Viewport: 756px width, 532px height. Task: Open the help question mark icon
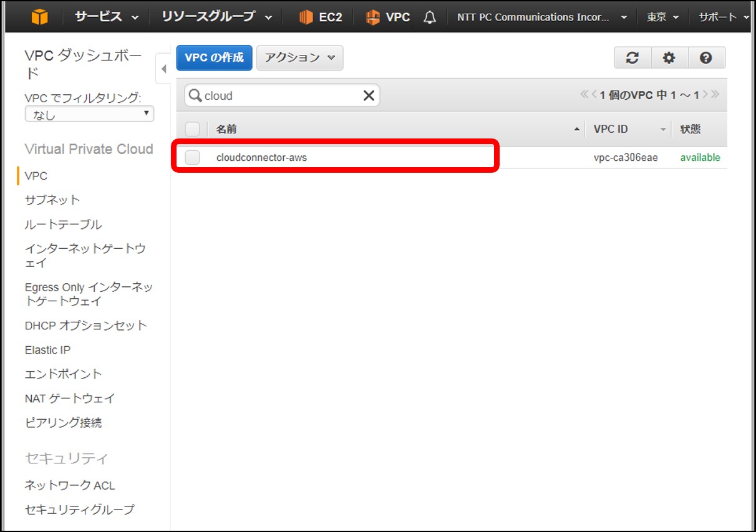[706, 57]
